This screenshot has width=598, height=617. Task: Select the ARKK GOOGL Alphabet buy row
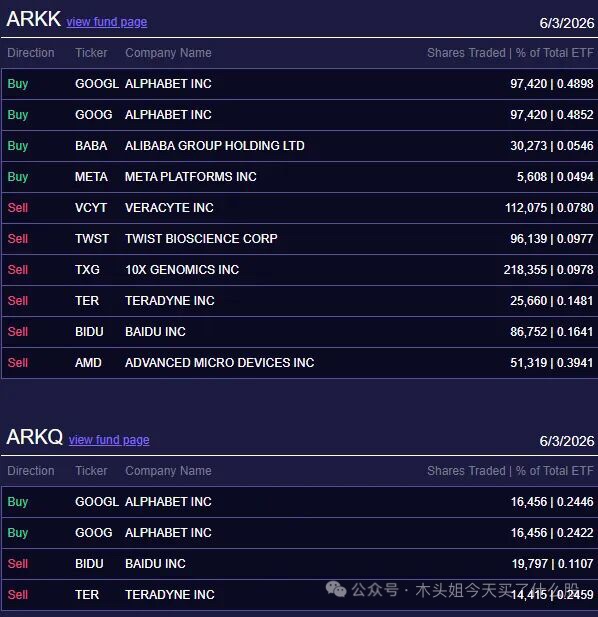click(x=300, y=84)
